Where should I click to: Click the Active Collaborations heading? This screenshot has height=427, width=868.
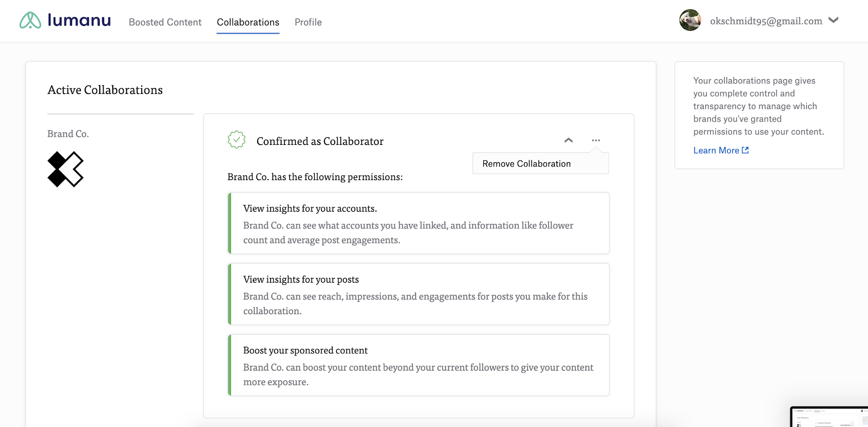(x=105, y=90)
